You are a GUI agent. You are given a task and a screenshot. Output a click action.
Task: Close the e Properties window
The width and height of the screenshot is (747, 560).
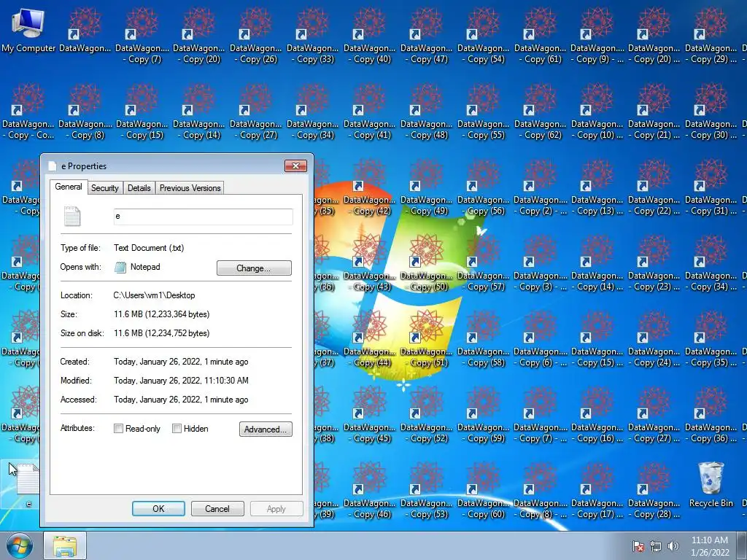296,166
